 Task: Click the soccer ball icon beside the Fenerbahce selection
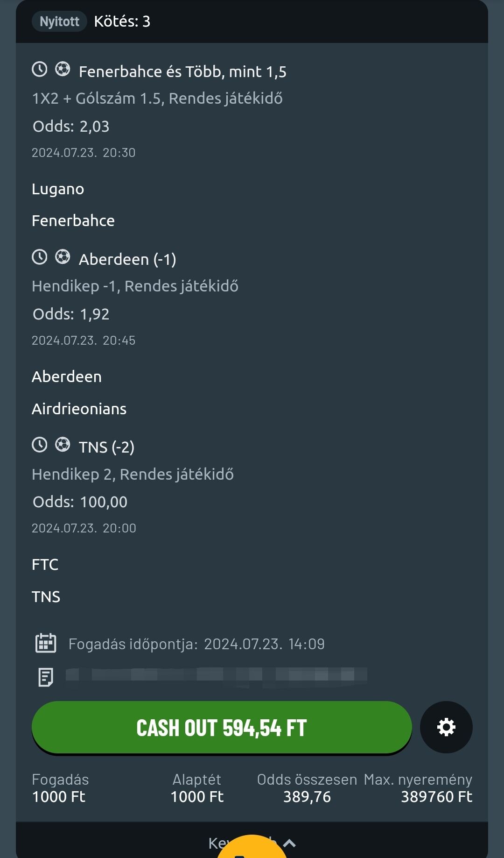(x=63, y=70)
